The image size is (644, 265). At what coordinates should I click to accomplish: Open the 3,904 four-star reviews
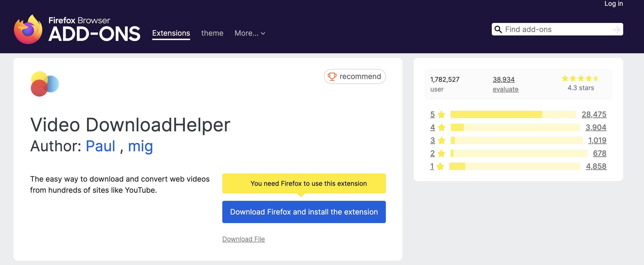(x=596, y=127)
